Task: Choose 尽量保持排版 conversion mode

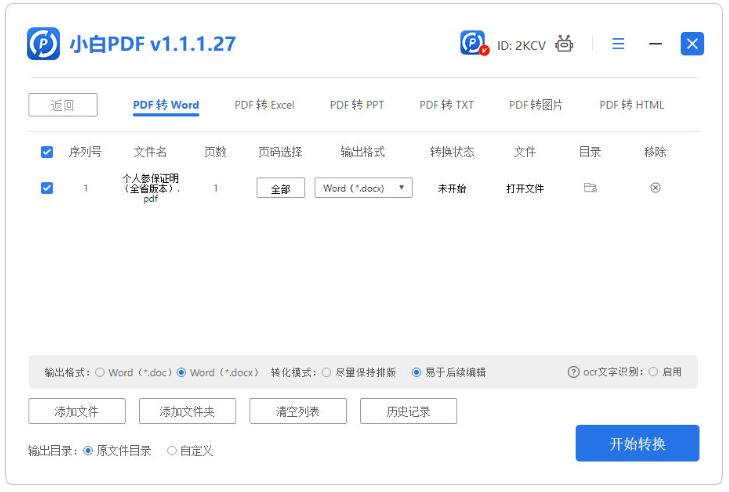Action: [326, 372]
